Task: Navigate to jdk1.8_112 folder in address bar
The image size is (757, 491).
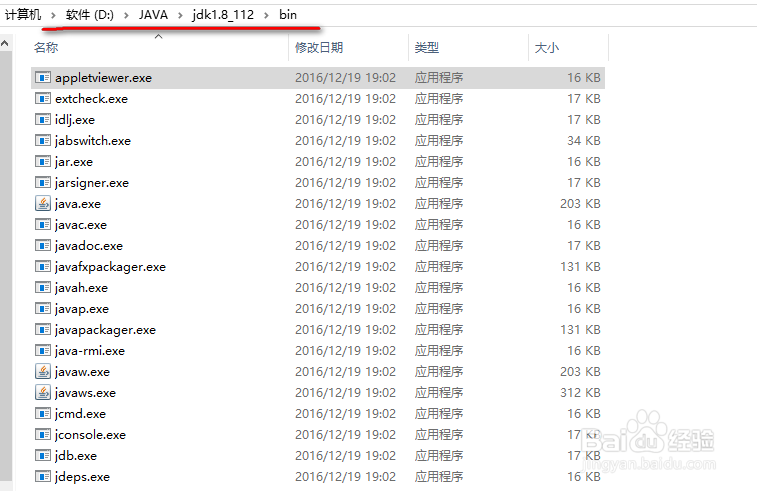Action: 223,15
